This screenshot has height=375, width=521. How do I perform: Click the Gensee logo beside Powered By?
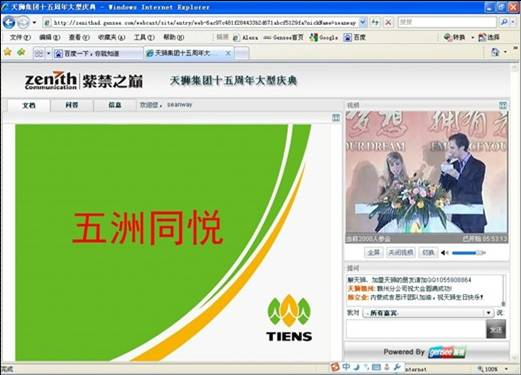click(447, 352)
